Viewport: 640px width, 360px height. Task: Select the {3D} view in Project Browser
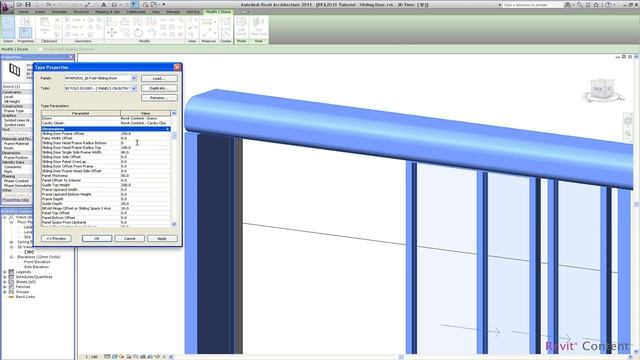(x=29, y=252)
